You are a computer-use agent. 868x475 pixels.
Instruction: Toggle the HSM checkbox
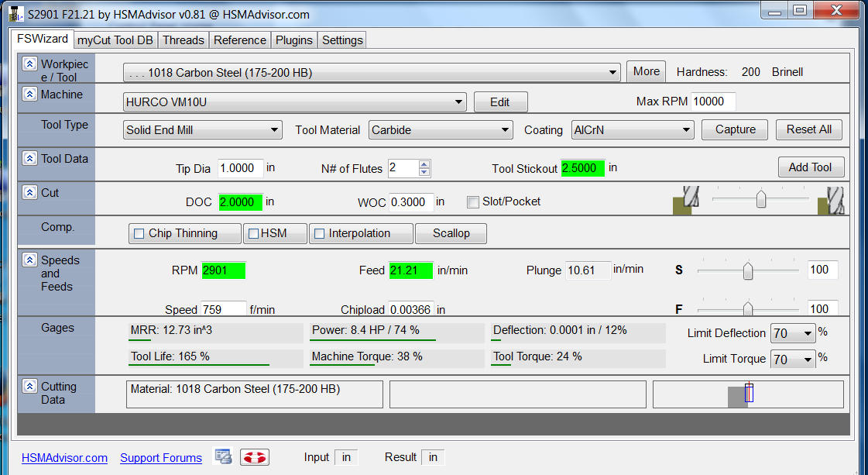(x=252, y=233)
